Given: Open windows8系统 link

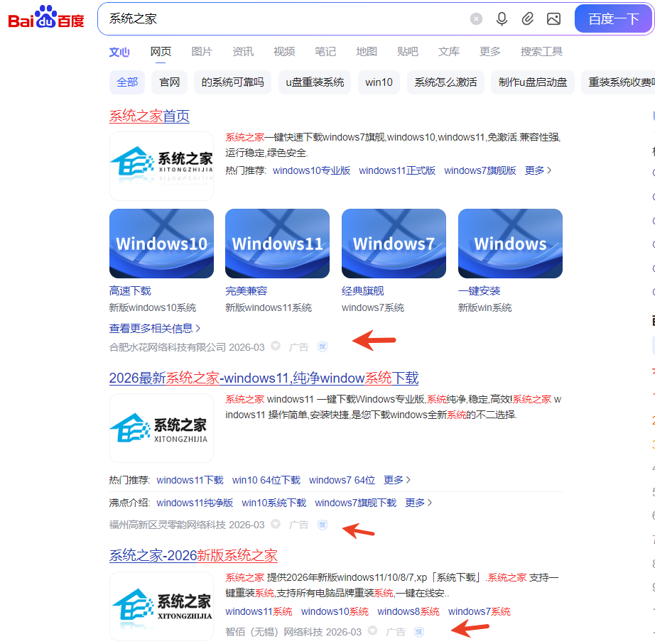Looking at the screenshot, I should [x=408, y=611].
